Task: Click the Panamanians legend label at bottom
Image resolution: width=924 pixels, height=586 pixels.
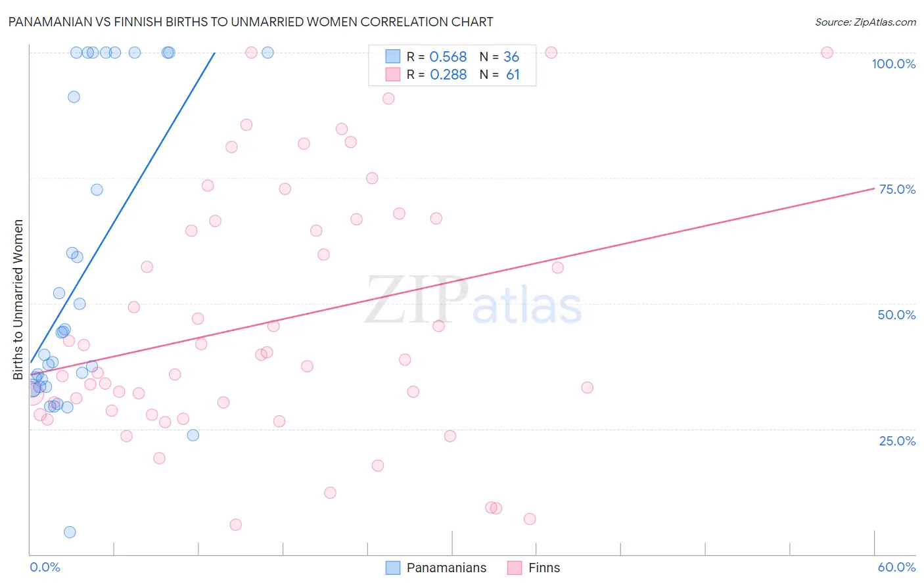Action: click(x=446, y=568)
